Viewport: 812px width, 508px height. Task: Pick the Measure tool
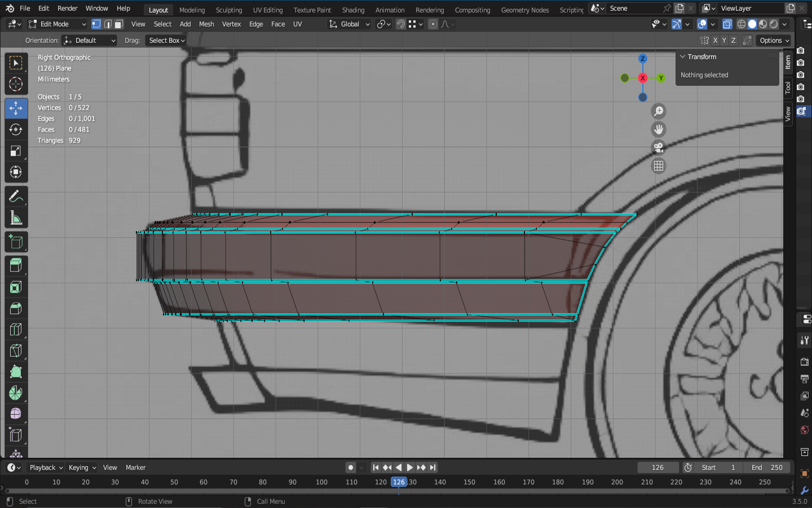click(16, 218)
